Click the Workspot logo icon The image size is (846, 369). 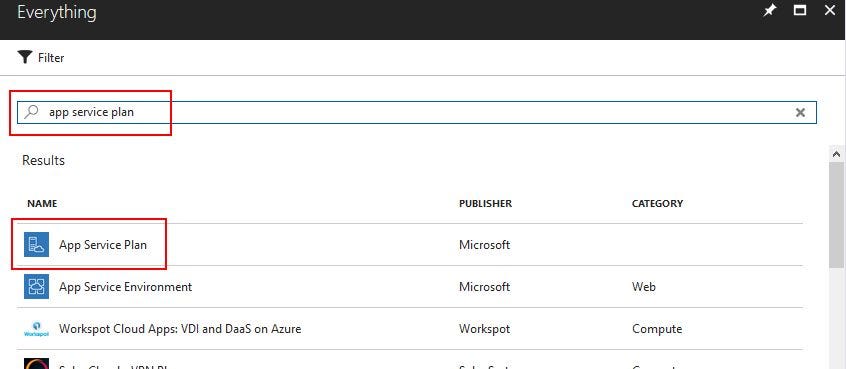tap(36, 329)
